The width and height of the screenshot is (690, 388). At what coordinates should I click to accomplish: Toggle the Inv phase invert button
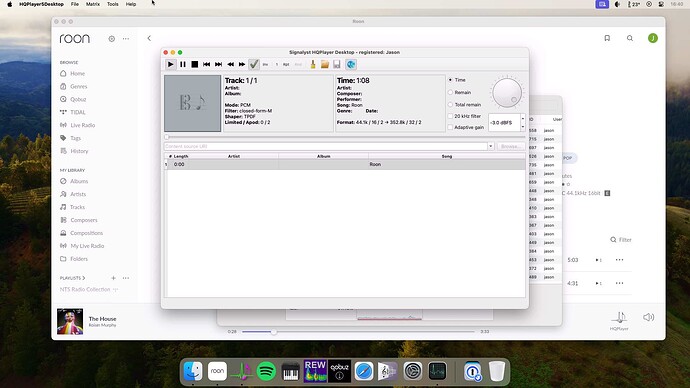(265, 64)
